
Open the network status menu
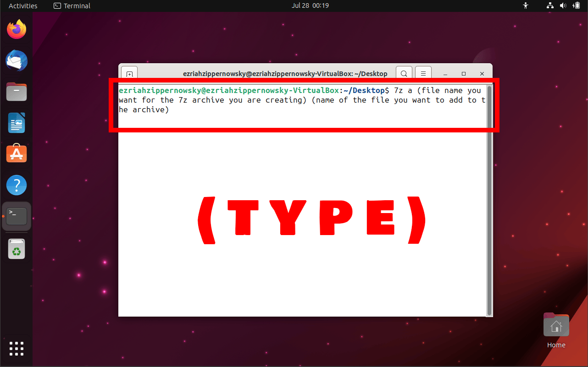point(550,5)
